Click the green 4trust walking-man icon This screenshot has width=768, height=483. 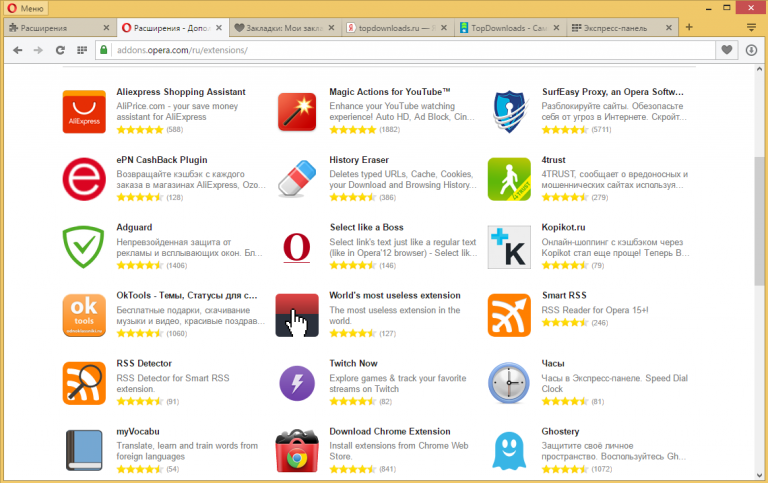509,179
